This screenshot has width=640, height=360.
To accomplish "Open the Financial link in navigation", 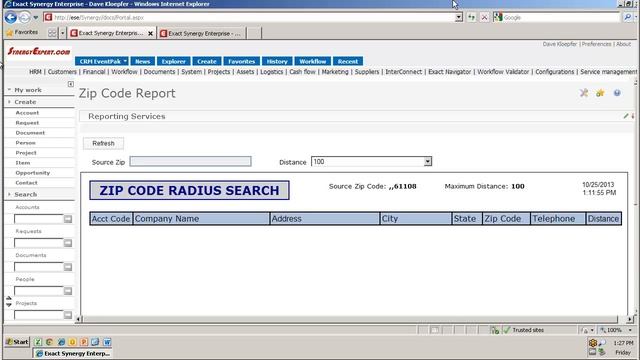I will tap(94, 72).
